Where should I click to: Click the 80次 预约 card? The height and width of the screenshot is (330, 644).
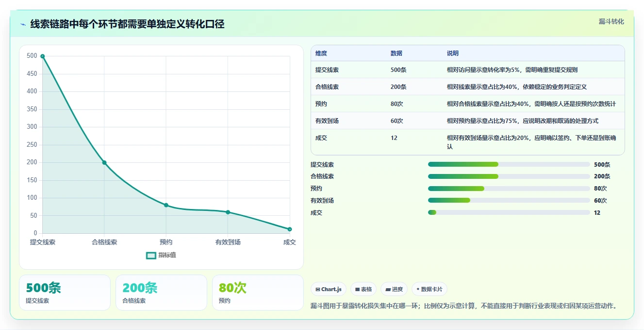point(258,293)
